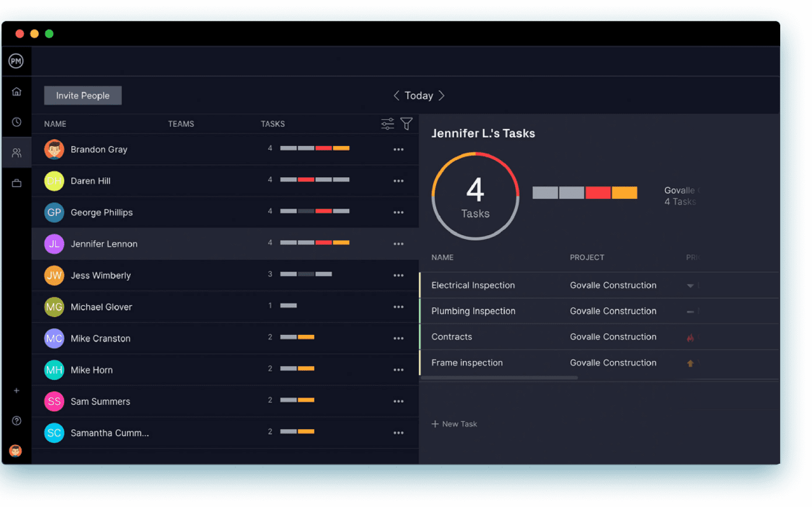Click the 4 Tasks circular progress ring
The height and width of the screenshot is (507, 812).
click(475, 196)
